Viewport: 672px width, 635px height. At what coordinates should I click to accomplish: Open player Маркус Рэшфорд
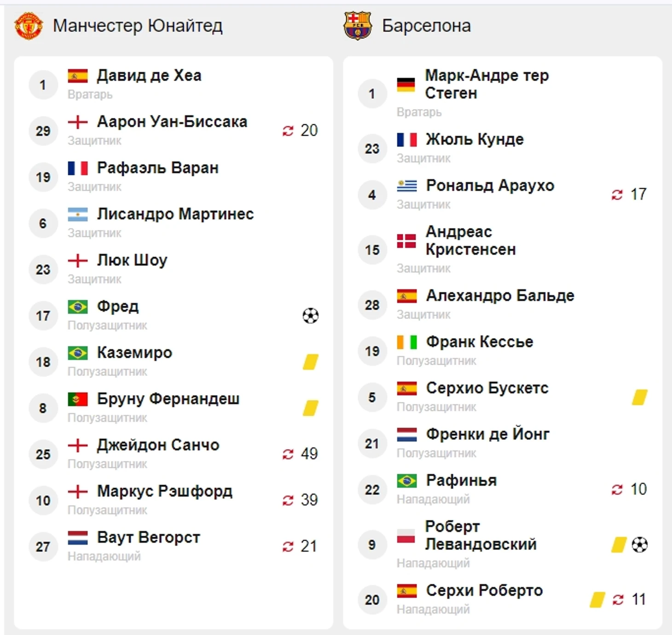(165, 491)
